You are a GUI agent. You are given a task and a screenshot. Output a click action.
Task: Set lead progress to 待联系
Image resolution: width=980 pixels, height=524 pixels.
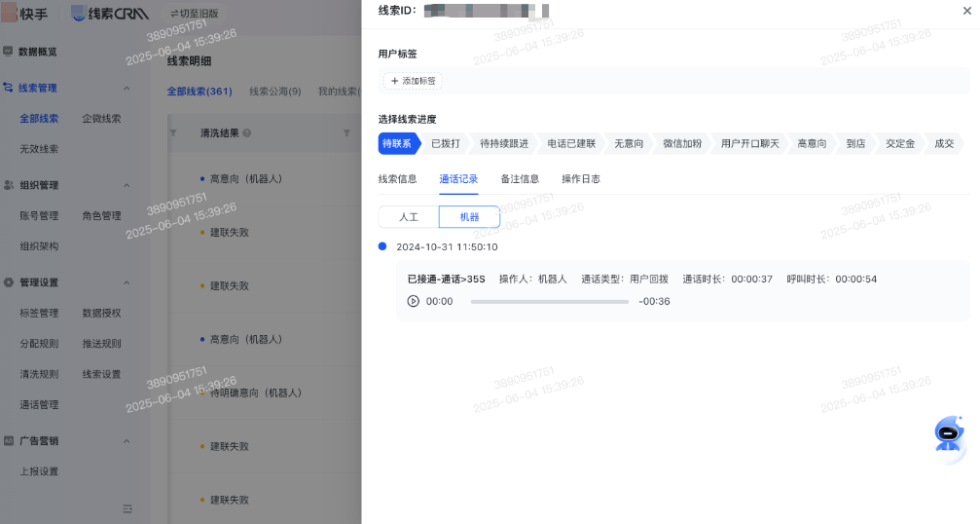click(x=397, y=144)
